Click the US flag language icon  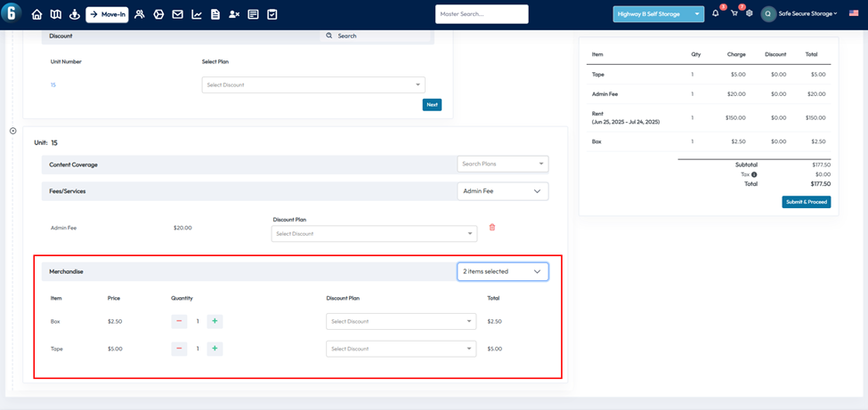click(x=854, y=13)
